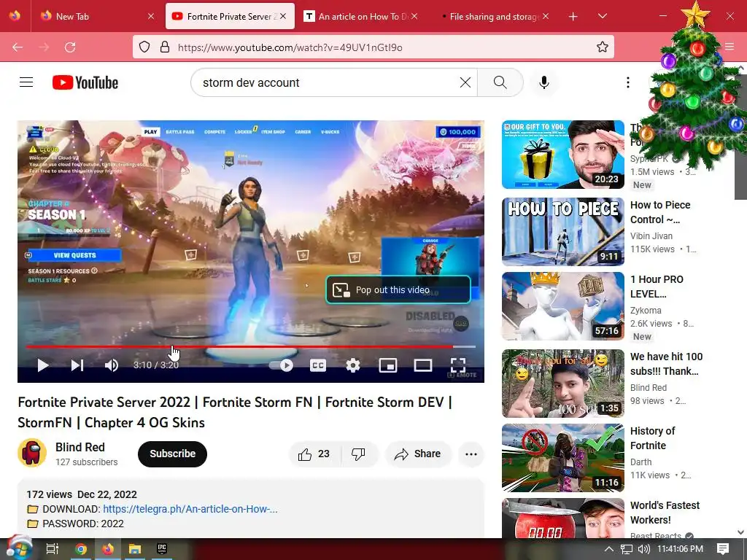Clear the search box text
Screen dimensions: 747x560
[465, 82]
